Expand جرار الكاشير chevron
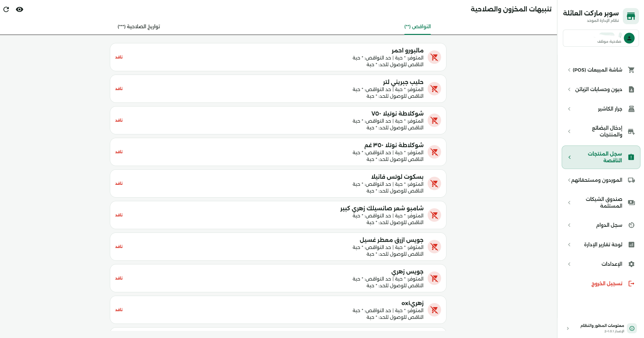Image resolution: width=644 pixels, height=338 pixels. (569, 109)
